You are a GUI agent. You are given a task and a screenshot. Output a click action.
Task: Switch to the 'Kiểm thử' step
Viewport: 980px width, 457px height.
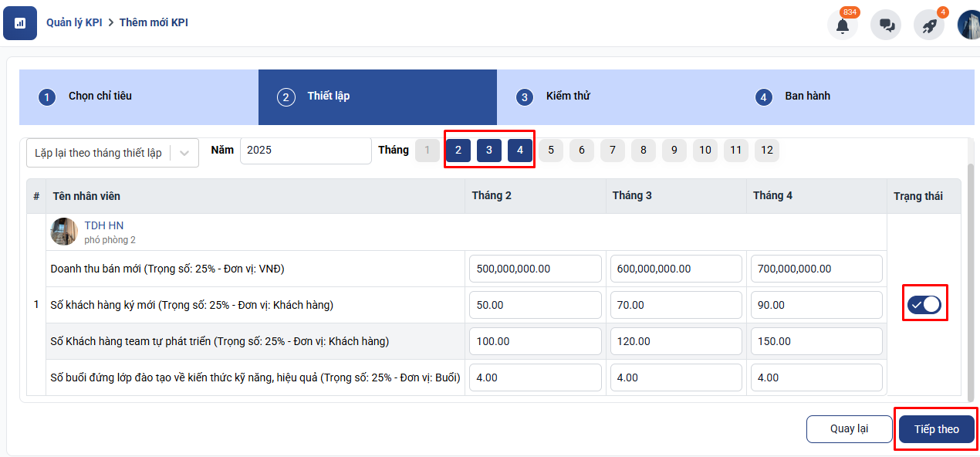[x=568, y=96]
